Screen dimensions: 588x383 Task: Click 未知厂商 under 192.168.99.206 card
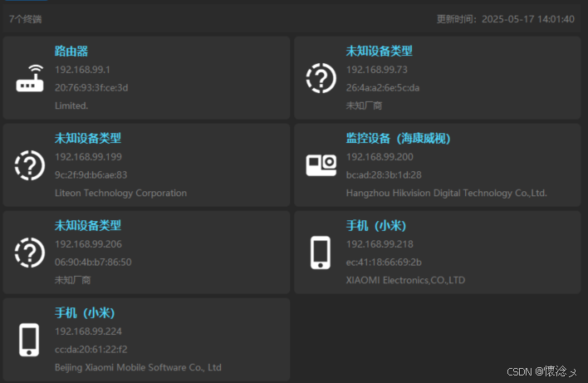(73, 280)
